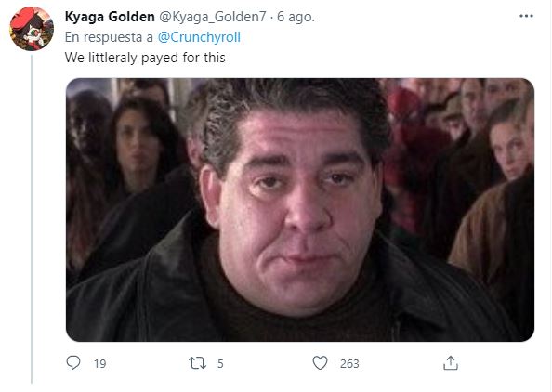The width and height of the screenshot is (552, 392).
Task: Open the share upload arrow icon
Action: click(x=451, y=363)
